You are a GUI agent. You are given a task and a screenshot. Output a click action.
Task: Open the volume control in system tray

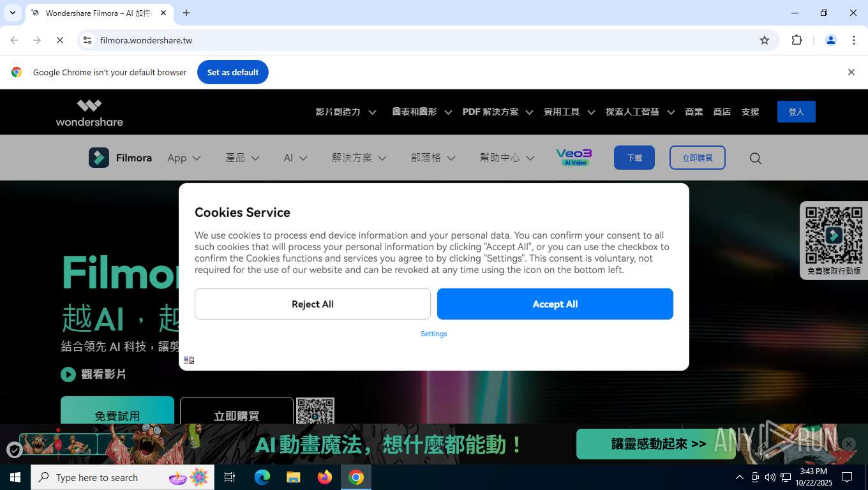click(770, 477)
